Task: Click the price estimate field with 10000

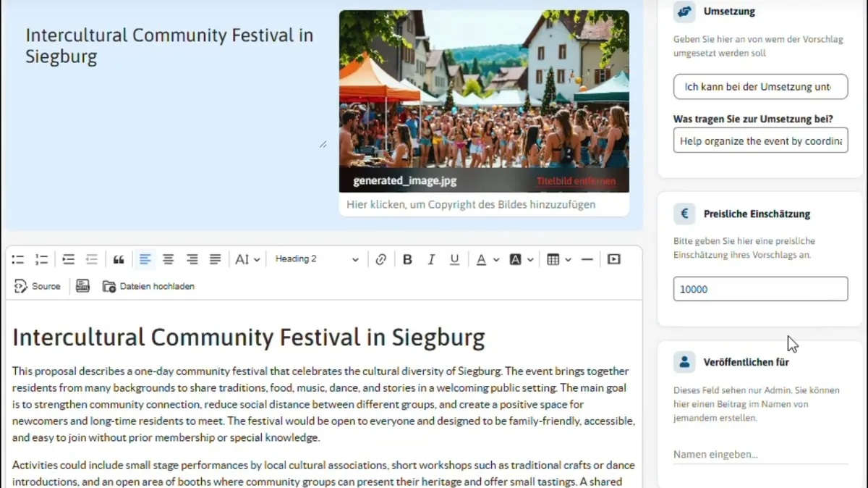Action: coord(760,289)
